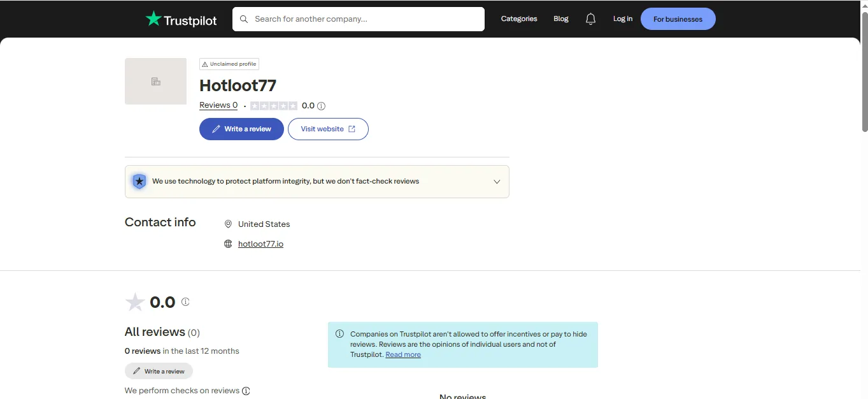Click the 'All reviews (0)' heading
Viewport: 868px width, 399px height.
pos(162,332)
